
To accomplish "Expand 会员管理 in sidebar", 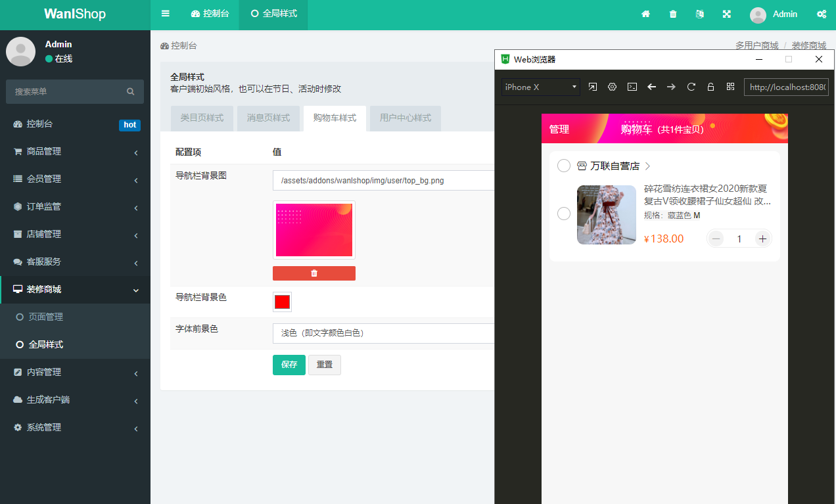I will tap(75, 179).
